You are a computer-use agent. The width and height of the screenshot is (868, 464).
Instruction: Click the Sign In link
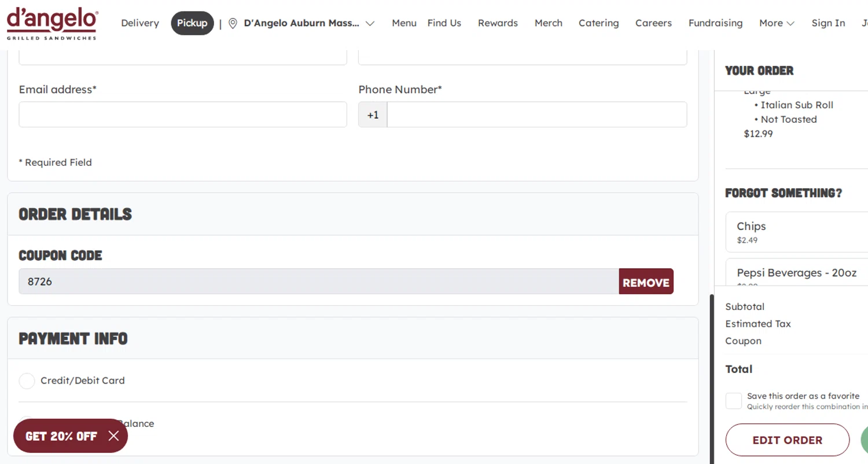pos(828,23)
